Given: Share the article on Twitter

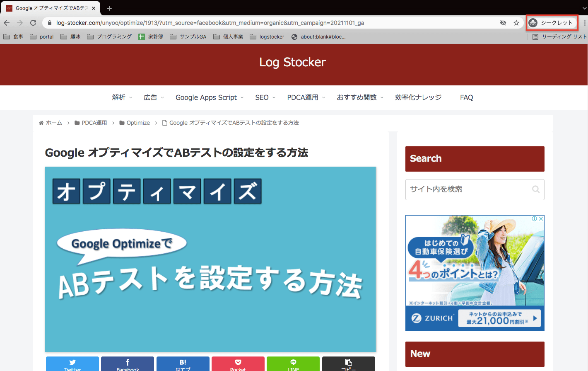Looking at the screenshot, I should click(72, 364).
